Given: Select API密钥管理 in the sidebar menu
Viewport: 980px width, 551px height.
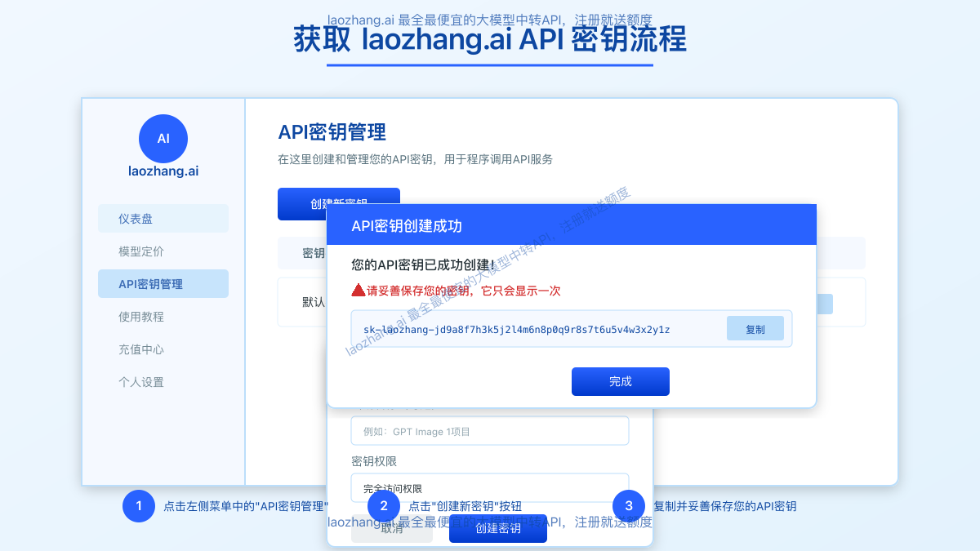Looking at the screenshot, I should tap(163, 284).
